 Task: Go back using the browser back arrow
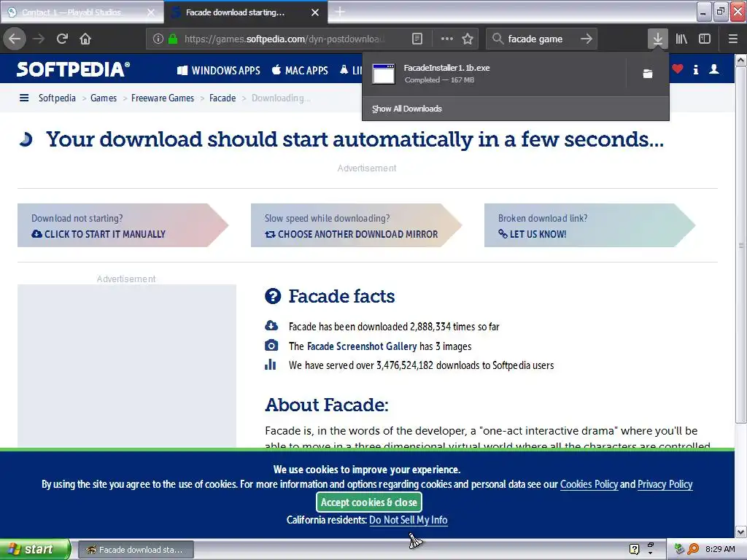pyautogui.click(x=15, y=39)
